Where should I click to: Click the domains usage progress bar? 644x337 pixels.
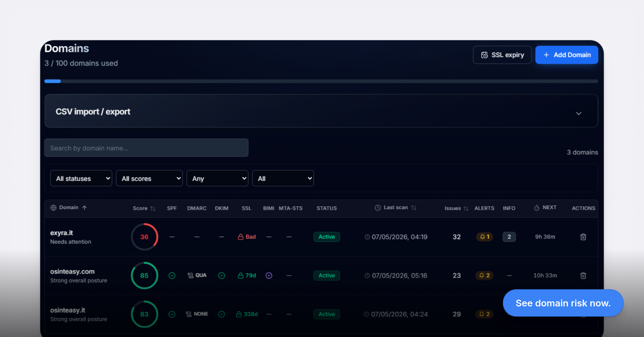[321, 81]
